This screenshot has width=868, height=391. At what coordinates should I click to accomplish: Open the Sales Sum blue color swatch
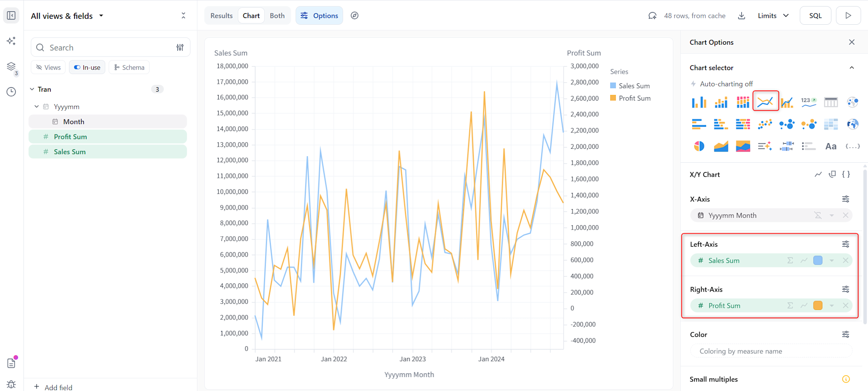coord(818,260)
